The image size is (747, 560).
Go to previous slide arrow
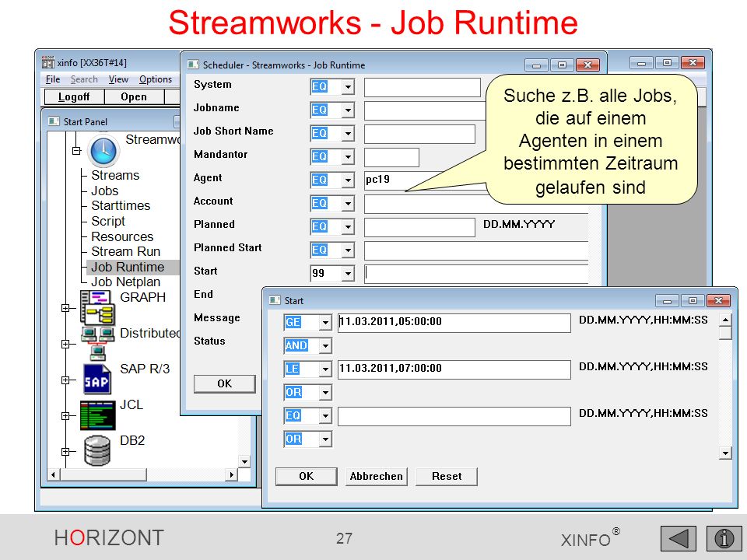(x=679, y=538)
